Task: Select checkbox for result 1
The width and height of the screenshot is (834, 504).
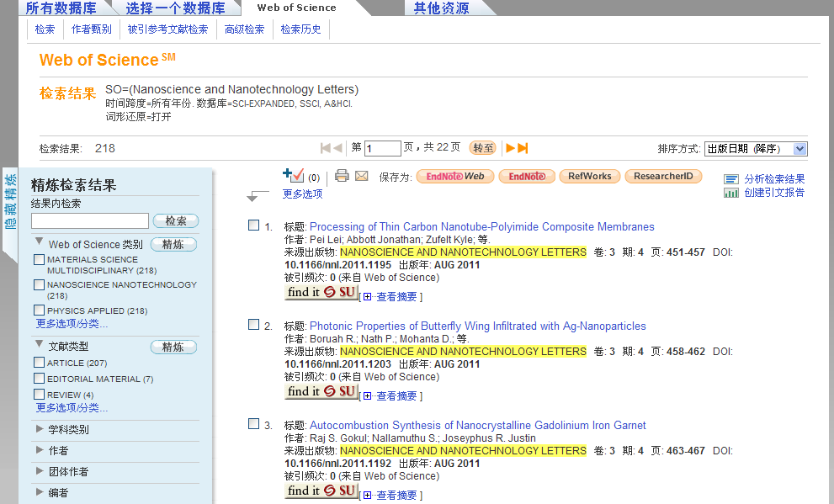Action: tap(253, 225)
